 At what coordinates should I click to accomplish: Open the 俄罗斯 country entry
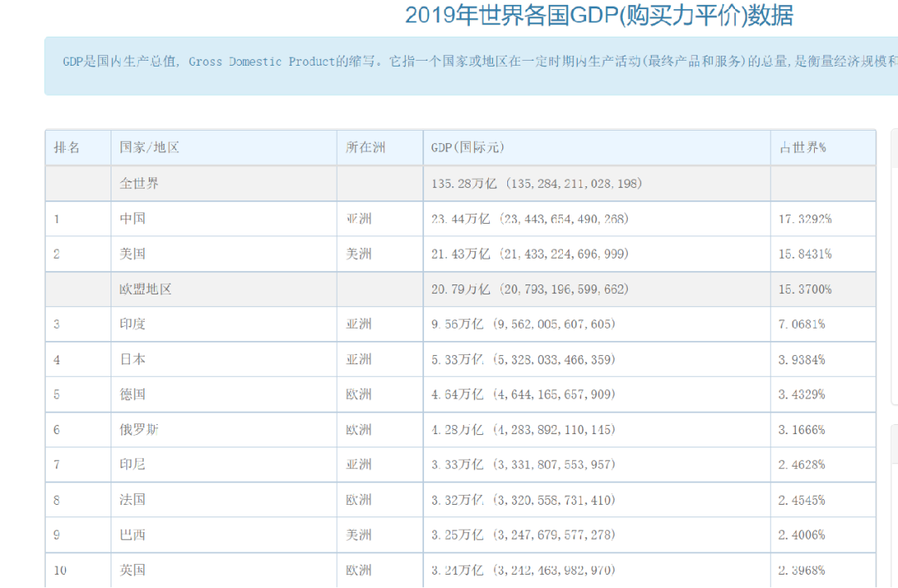pyautogui.click(x=139, y=430)
